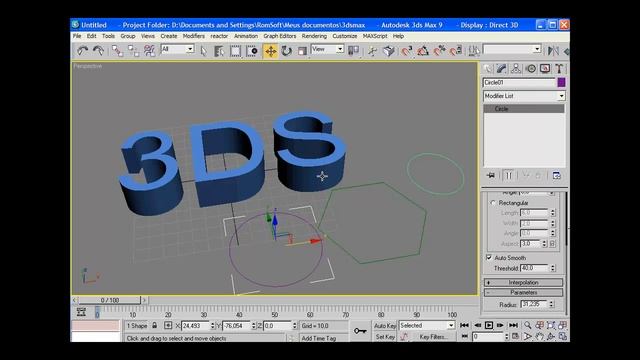Click the Use Pivot Point Center icon

tap(353, 51)
